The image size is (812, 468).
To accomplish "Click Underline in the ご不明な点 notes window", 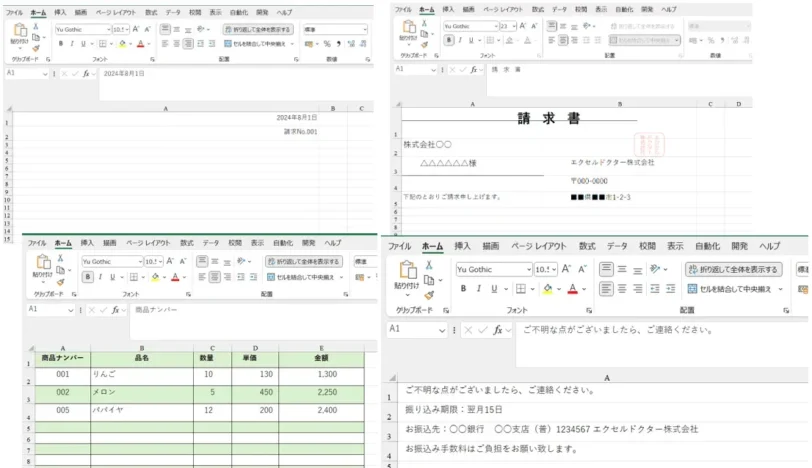I will click(494, 289).
